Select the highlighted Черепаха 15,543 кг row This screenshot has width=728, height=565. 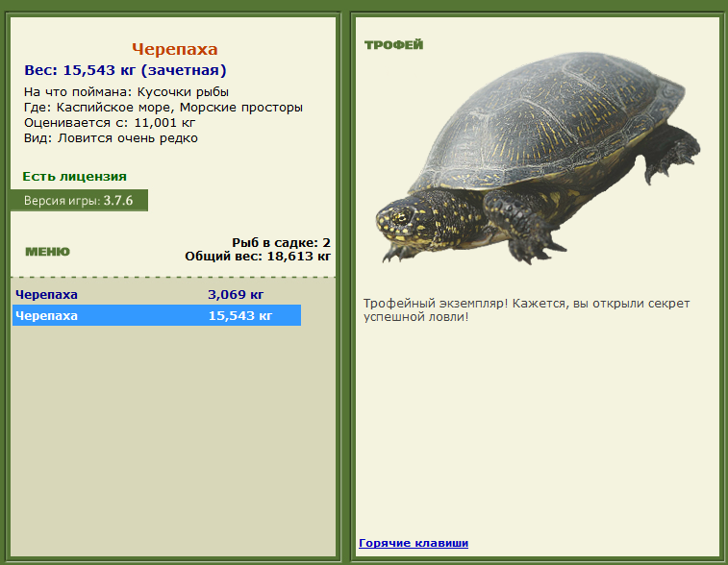click(x=157, y=315)
